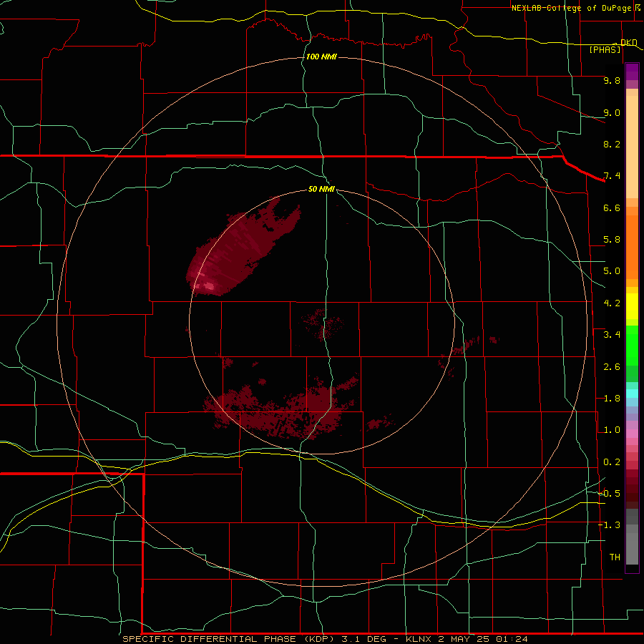Click the 7.4 value on color scale
644x644 pixels.
[x=612, y=176]
